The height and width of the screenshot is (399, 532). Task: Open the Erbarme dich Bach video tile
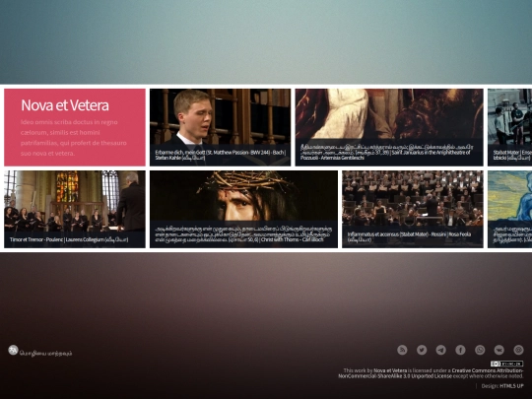click(221, 127)
